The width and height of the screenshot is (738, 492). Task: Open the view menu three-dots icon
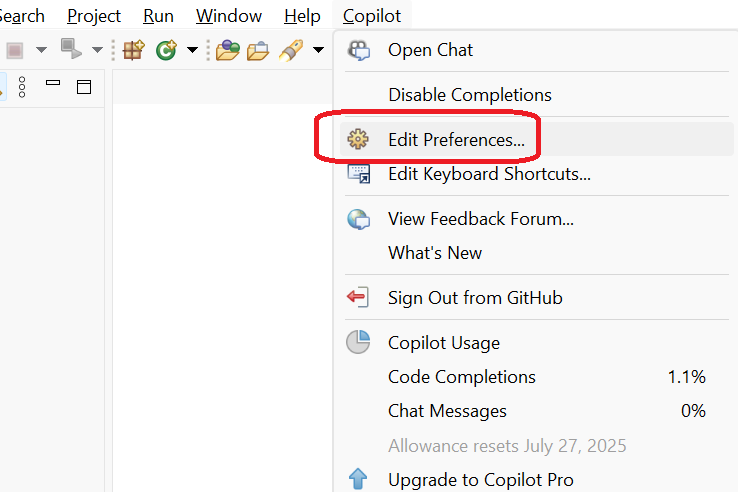point(22,87)
